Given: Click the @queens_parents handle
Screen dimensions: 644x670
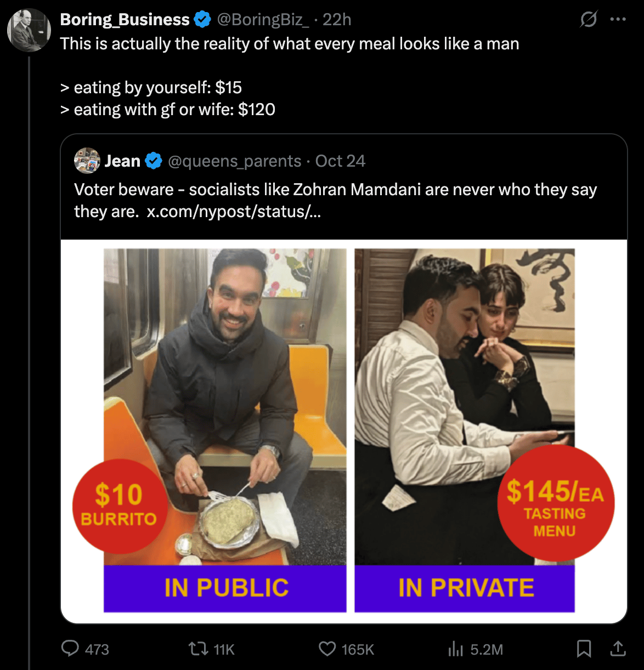Looking at the screenshot, I should click(x=234, y=161).
